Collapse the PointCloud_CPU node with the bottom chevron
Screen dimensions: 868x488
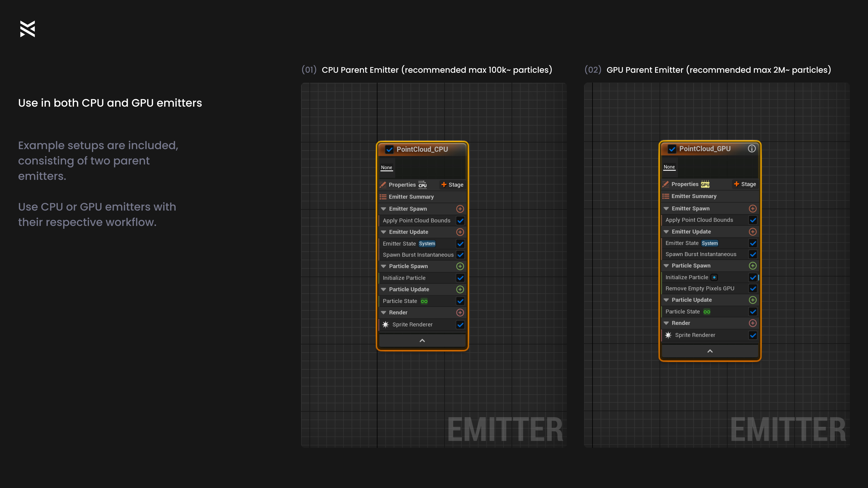point(422,341)
